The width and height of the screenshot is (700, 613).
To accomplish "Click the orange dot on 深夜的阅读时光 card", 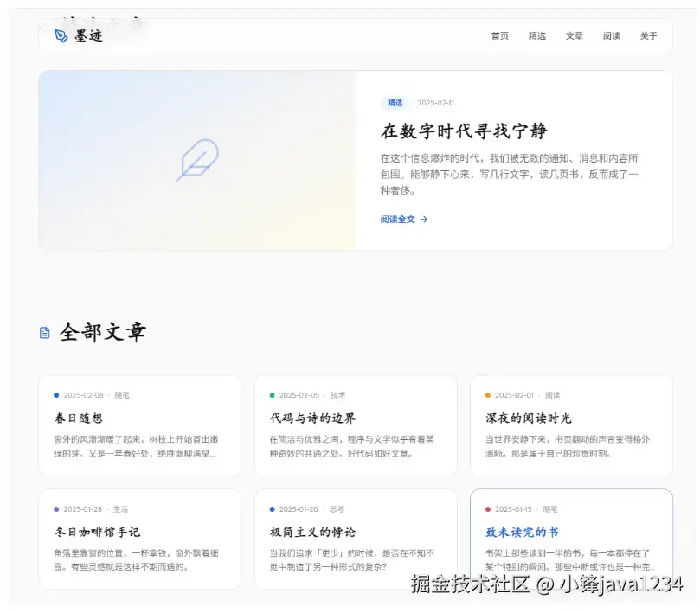I will pyautogui.click(x=487, y=395).
